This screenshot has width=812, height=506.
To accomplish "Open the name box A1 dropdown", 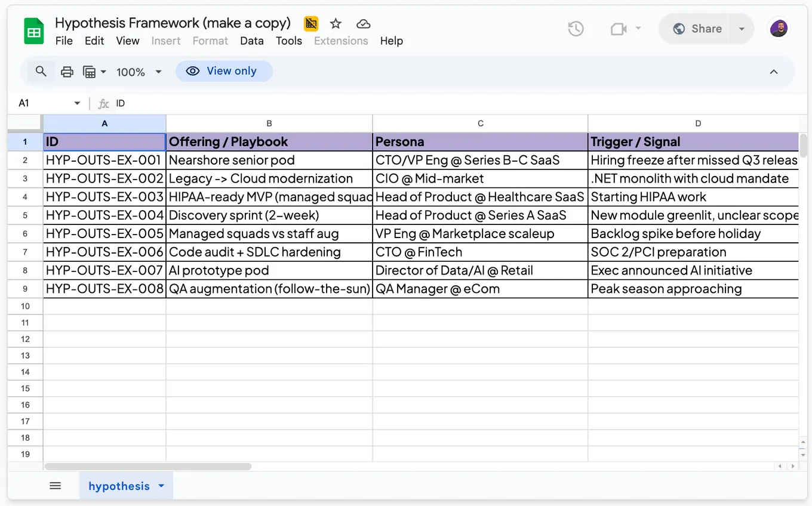I will click(x=77, y=103).
